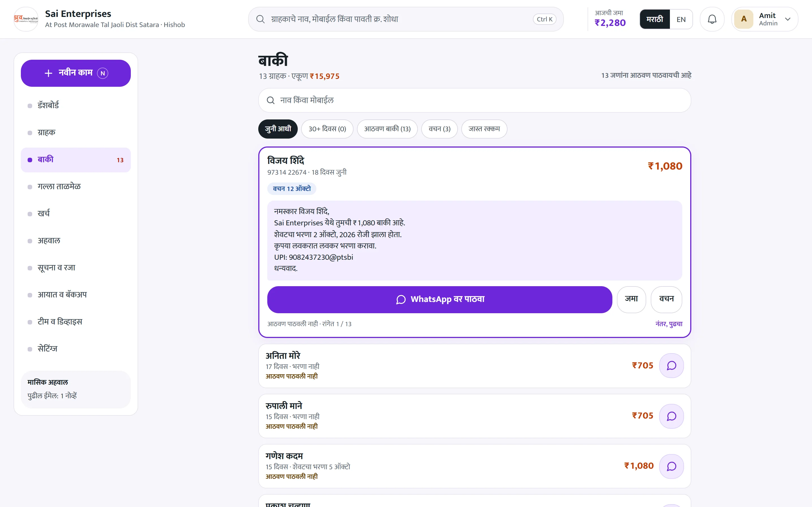This screenshot has width=812, height=507.
Task: Filter by आठवण बाकी (13)
Action: [387, 129]
